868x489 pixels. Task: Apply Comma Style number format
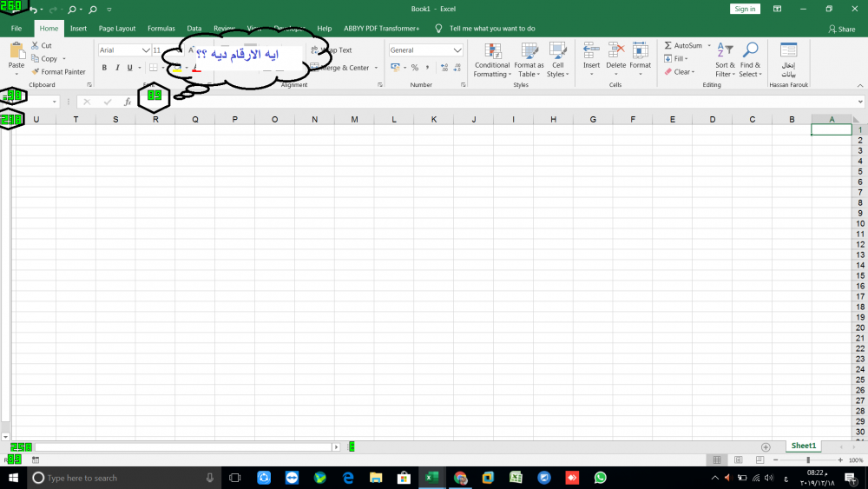point(427,68)
